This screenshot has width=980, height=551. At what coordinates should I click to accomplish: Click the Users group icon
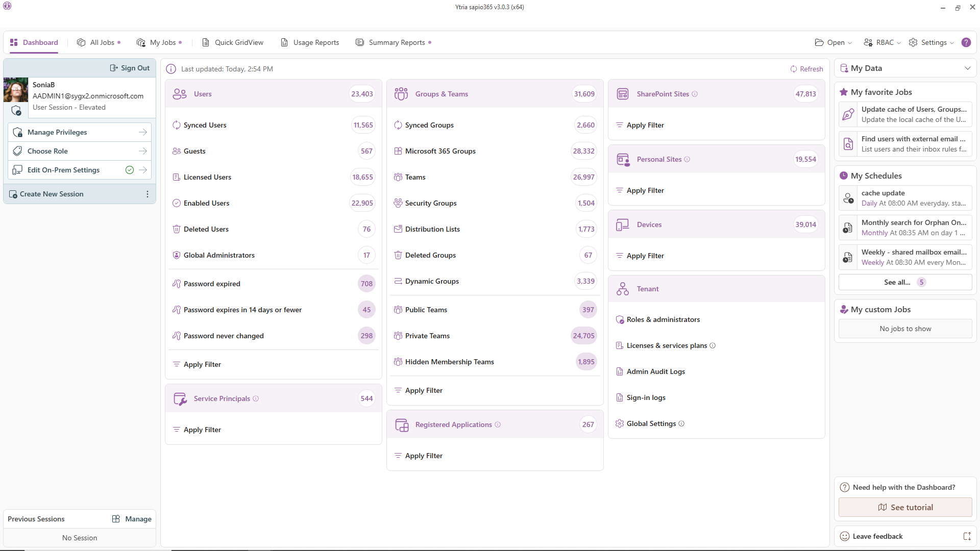[x=180, y=94]
